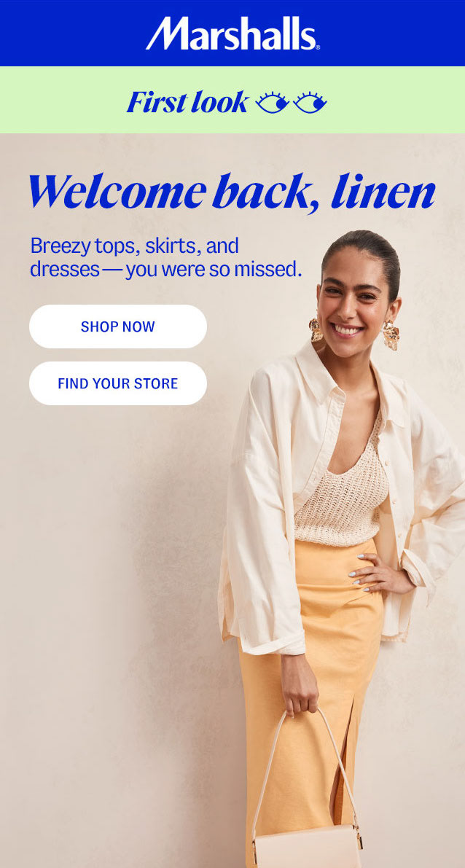Click the left eye icon beside First look
The image size is (465, 868).
272,103
